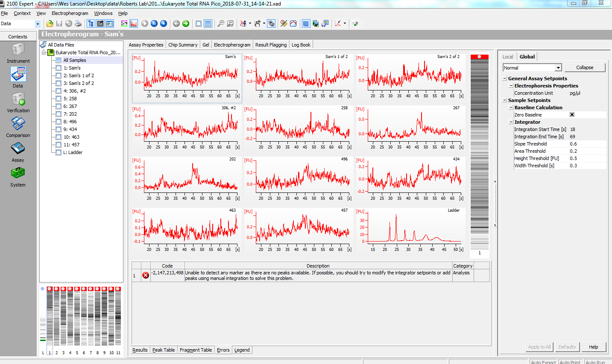The width and height of the screenshot is (612, 364).
Task: Click the zoom magnifier toolbar icon
Action: click(x=221, y=23)
